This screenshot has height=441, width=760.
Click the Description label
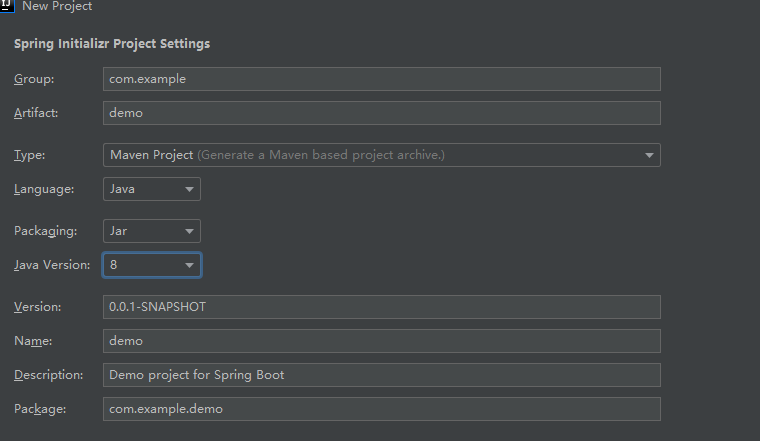coord(48,375)
